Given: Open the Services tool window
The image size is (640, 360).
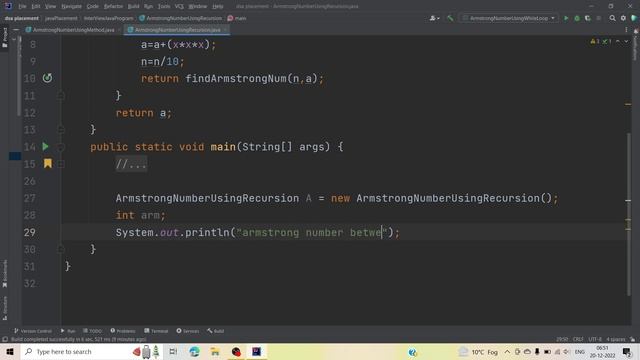Looking at the screenshot, I should coord(188,331).
